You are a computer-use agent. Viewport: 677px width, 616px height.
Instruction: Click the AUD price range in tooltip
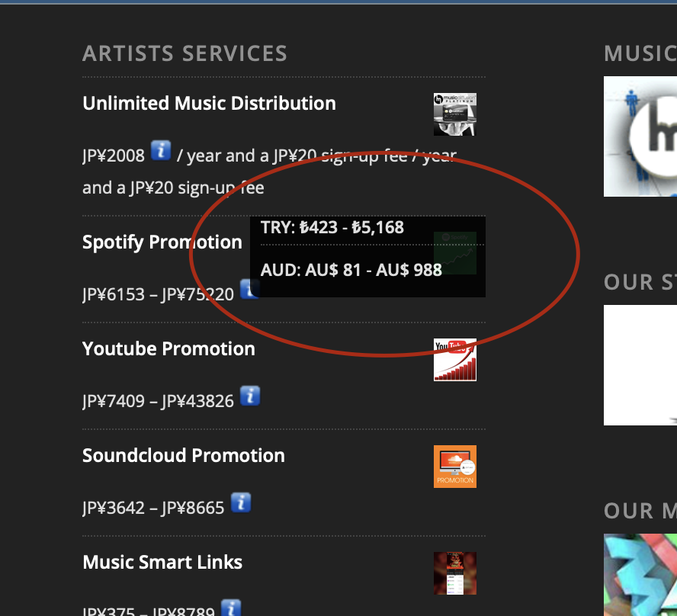(351, 270)
